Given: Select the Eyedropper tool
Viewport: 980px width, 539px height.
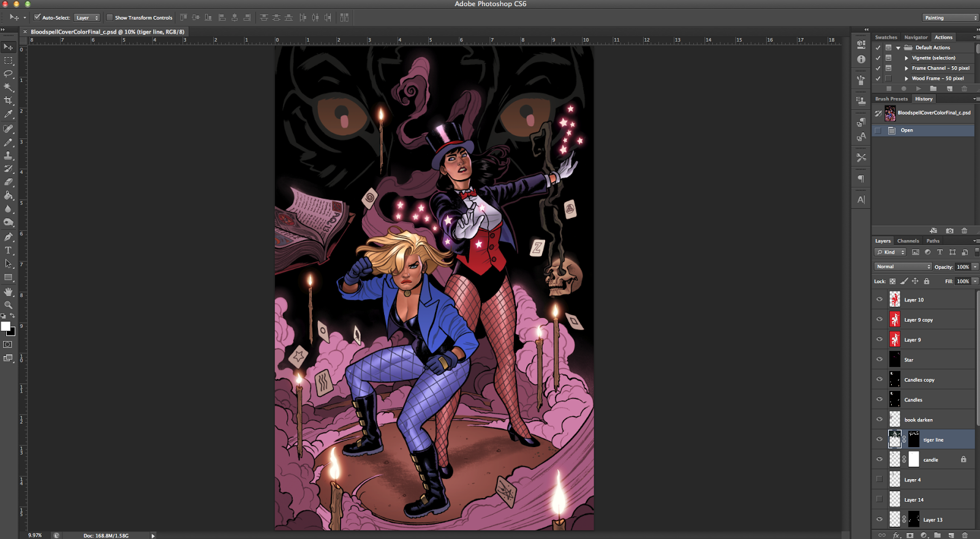Looking at the screenshot, I should [9, 115].
